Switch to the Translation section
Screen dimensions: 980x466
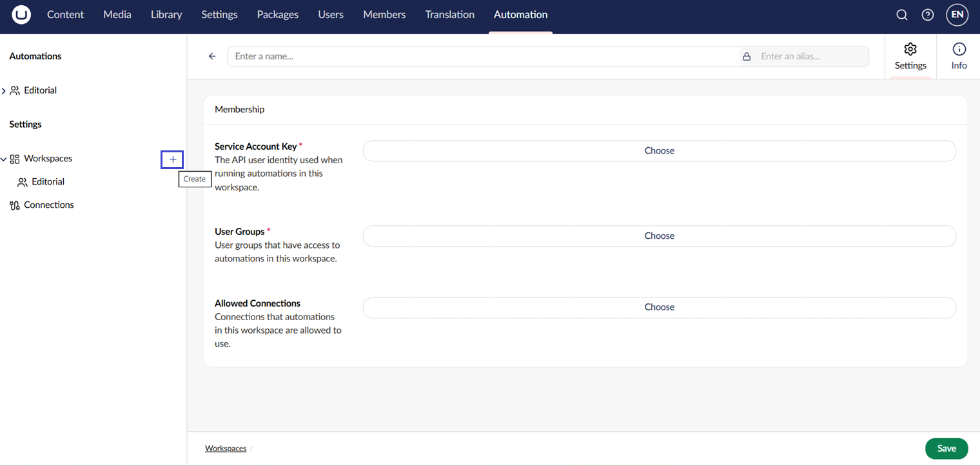(x=450, y=14)
